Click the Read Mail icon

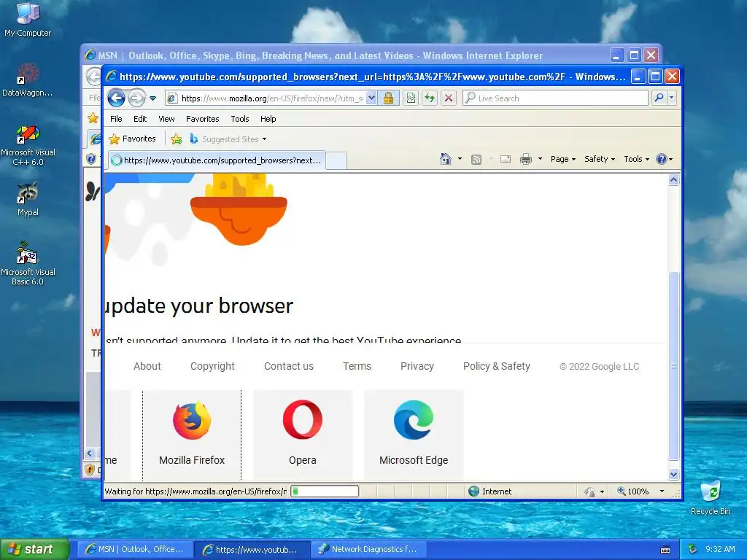506,159
